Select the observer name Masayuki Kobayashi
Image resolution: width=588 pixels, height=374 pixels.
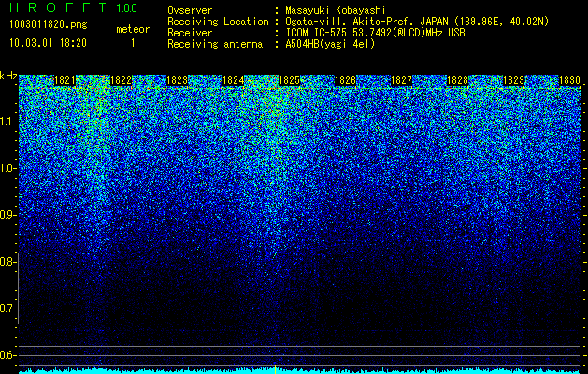pos(336,10)
